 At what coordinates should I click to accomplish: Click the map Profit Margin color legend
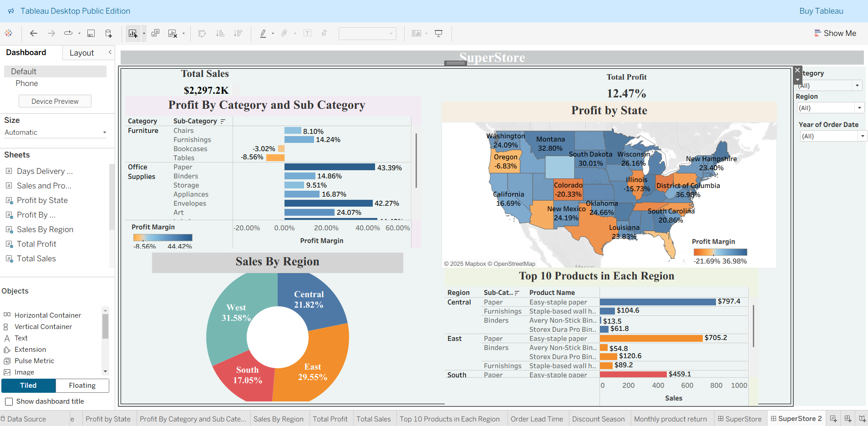pyautogui.click(x=720, y=252)
